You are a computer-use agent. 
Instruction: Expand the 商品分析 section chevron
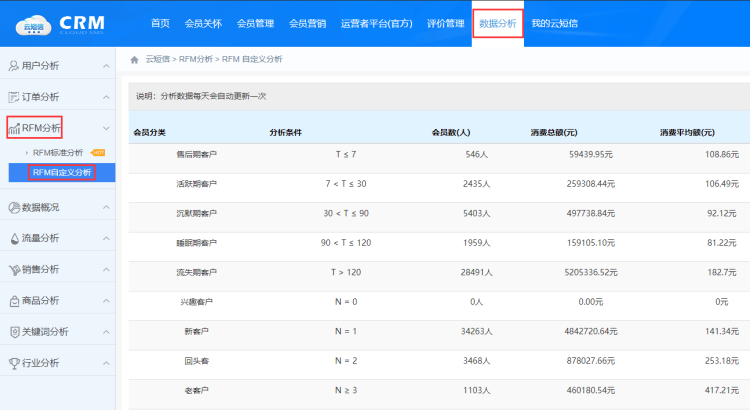106,301
